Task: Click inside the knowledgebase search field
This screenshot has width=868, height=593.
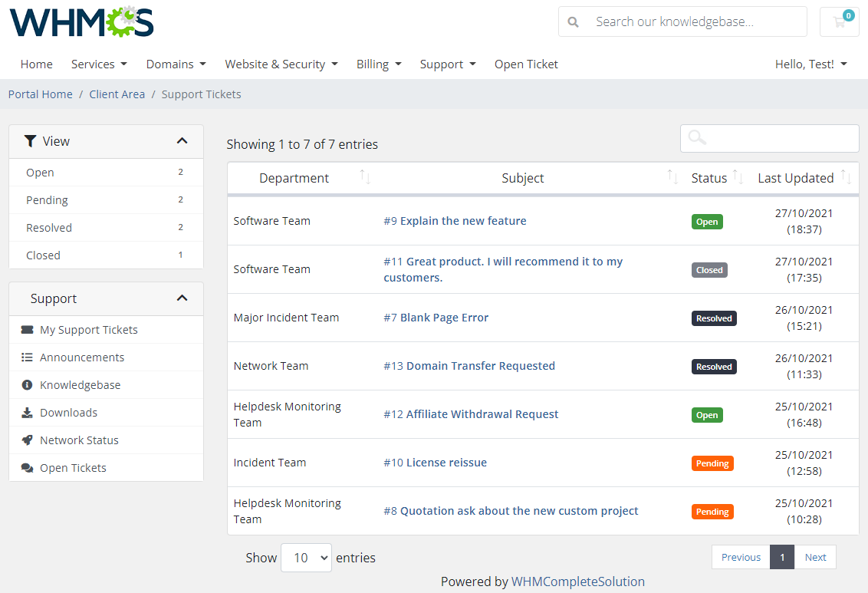Action: (690, 21)
